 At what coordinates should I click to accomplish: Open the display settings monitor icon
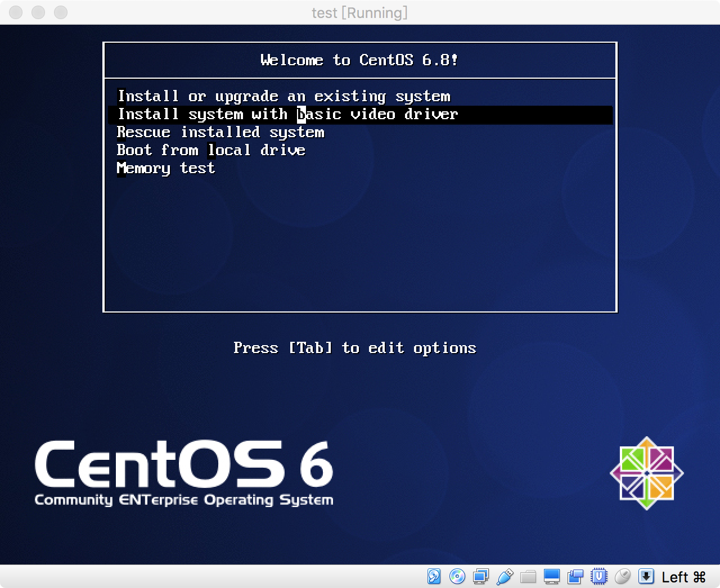(x=552, y=576)
